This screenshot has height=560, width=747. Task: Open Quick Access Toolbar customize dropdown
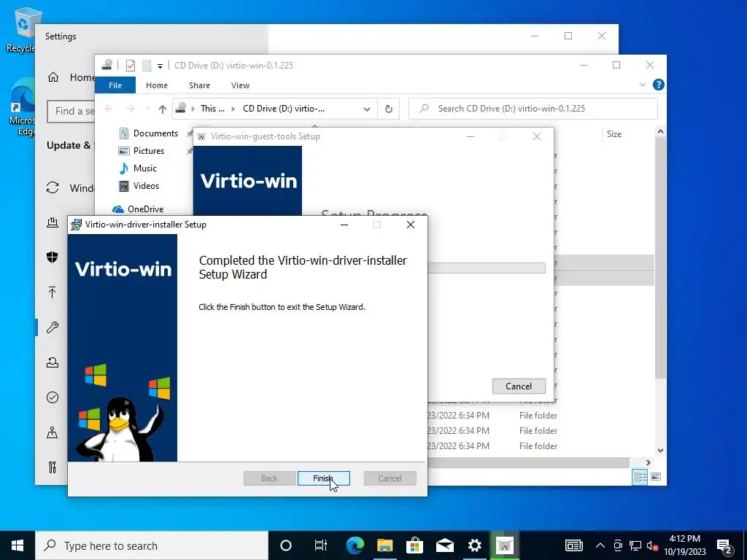pyautogui.click(x=160, y=66)
